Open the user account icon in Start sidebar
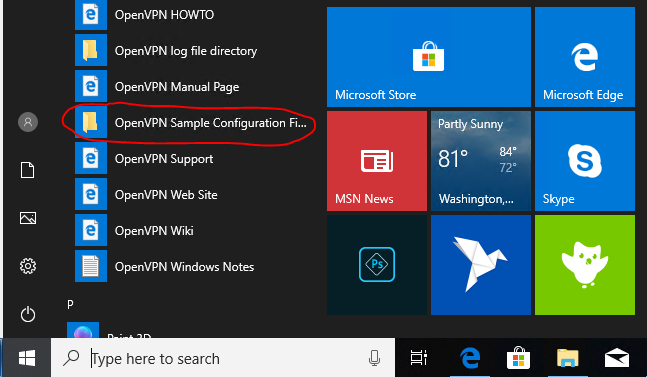The image size is (647, 377). pos(28,122)
